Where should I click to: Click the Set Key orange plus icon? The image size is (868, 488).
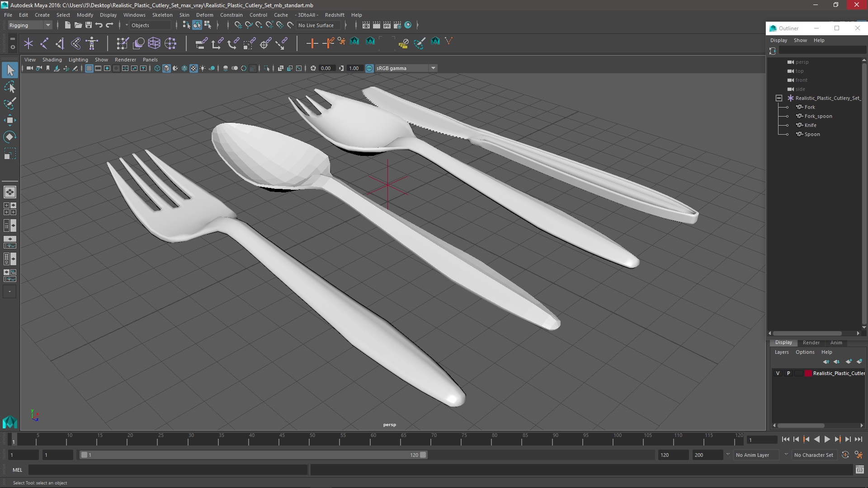click(312, 43)
